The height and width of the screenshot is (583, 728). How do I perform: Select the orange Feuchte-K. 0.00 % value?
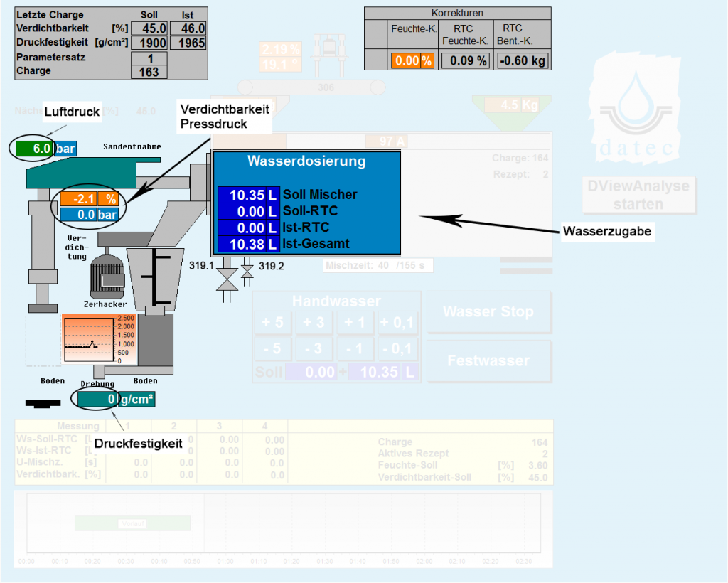point(412,60)
